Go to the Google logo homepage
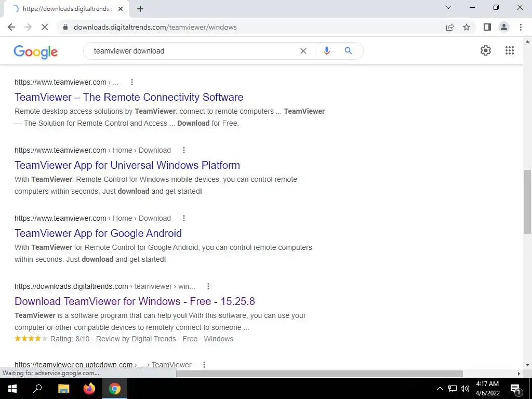 36,51
